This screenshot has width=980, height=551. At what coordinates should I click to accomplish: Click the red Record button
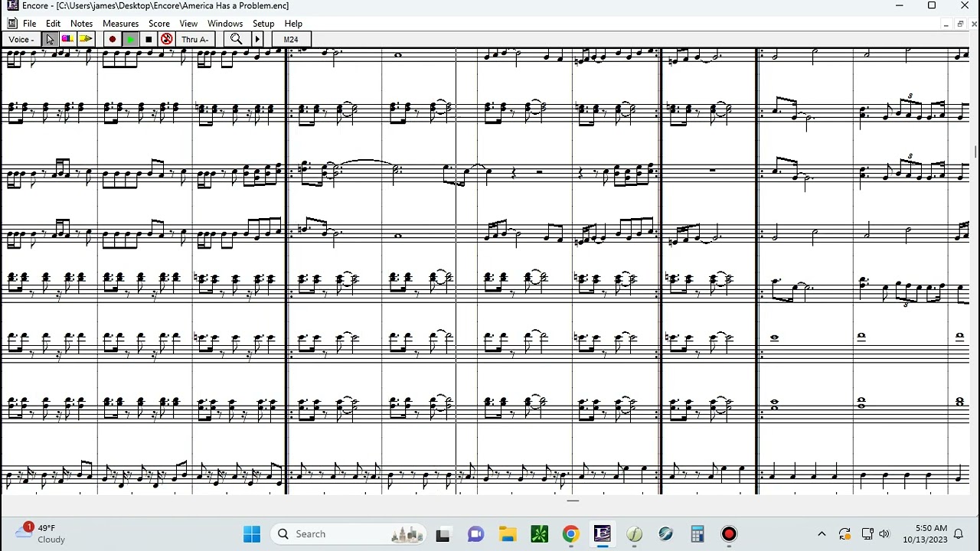click(113, 39)
